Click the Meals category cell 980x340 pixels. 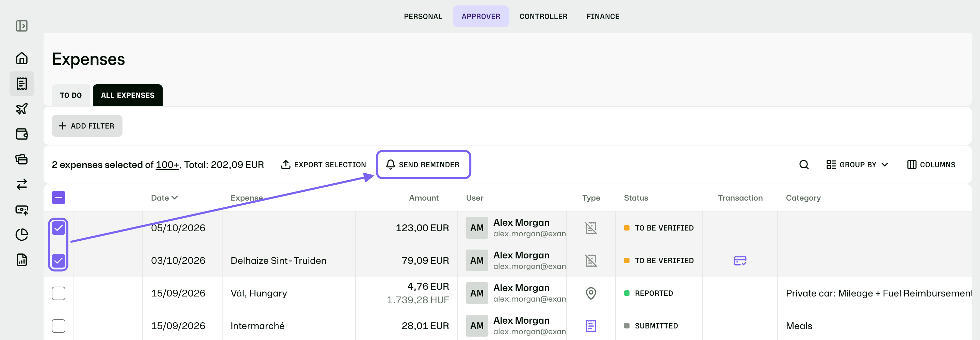tap(799, 326)
